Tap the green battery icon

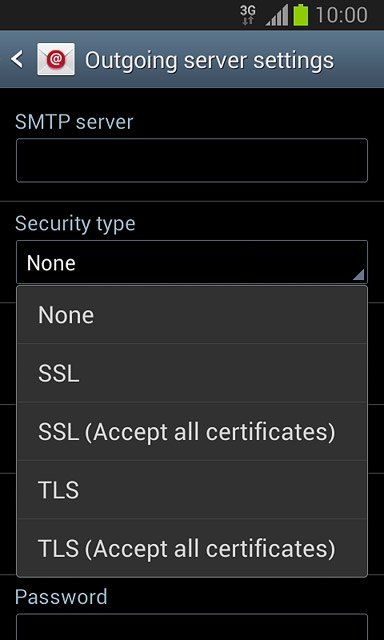[x=301, y=15]
